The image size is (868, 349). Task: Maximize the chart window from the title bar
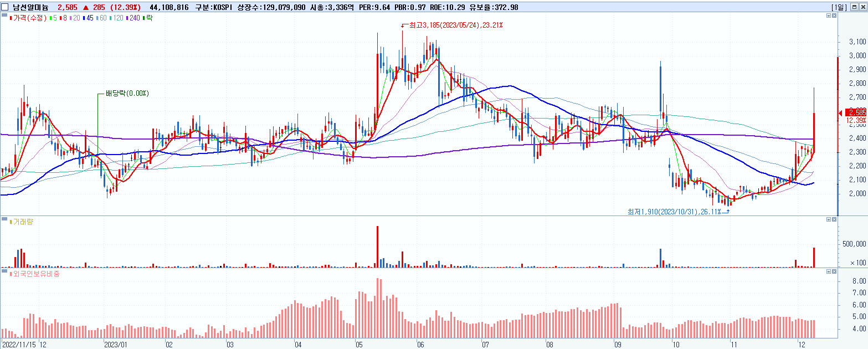click(x=853, y=7)
